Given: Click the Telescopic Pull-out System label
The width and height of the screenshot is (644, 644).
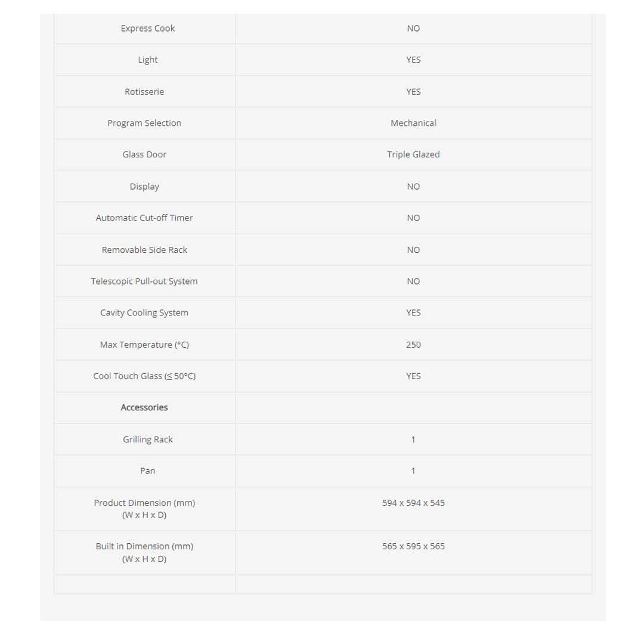Looking at the screenshot, I should point(144,281).
